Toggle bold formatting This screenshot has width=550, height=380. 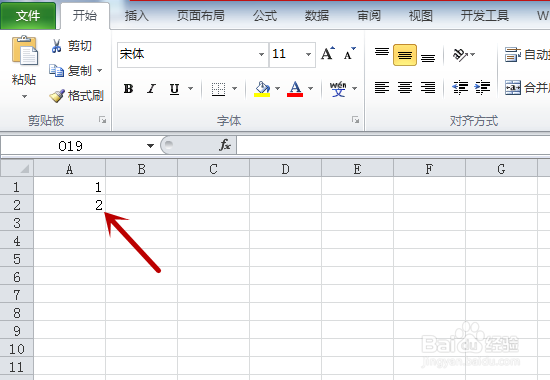point(129,88)
